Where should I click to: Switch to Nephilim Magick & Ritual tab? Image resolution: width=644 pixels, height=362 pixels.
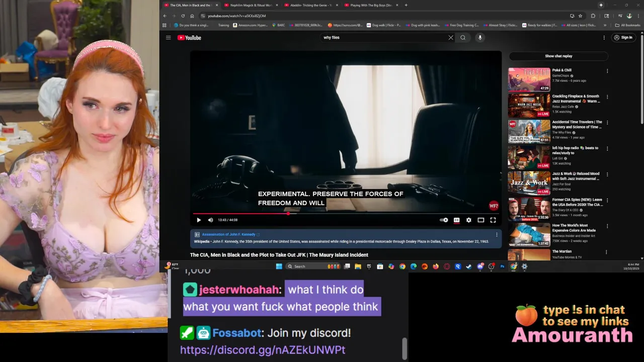pos(251,5)
